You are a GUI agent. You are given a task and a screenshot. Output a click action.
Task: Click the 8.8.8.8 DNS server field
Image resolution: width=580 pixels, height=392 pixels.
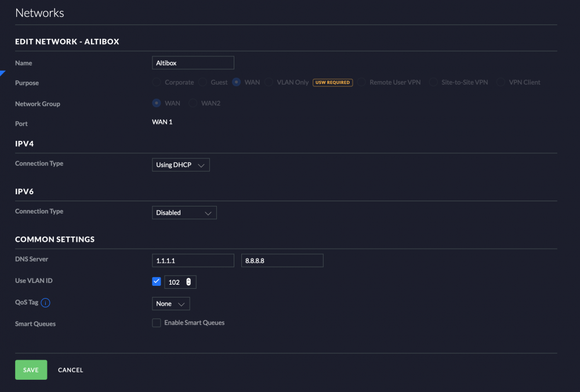[282, 260]
